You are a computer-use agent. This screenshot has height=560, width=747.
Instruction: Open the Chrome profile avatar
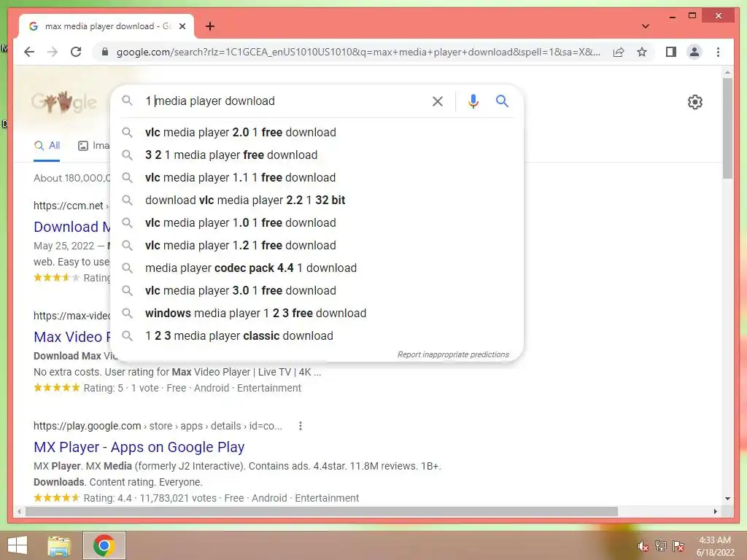(694, 52)
